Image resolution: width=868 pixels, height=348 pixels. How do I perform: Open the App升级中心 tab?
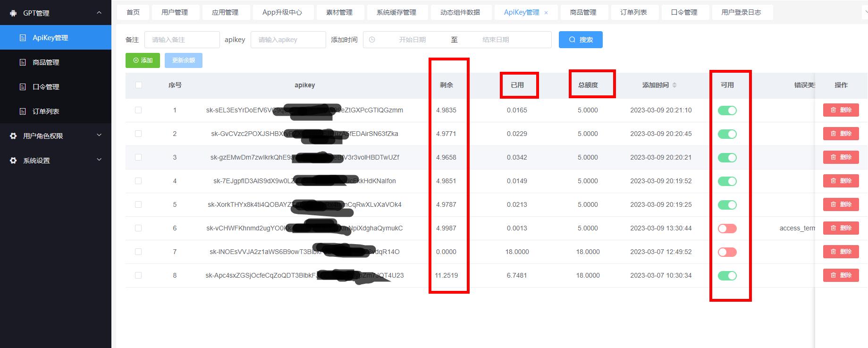[x=282, y=12]
